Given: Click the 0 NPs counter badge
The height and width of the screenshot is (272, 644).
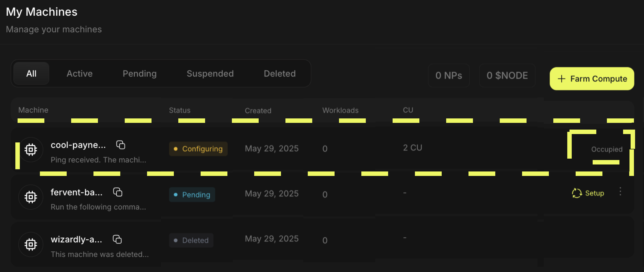Looking at the screenshot, I should pos(449,75).
